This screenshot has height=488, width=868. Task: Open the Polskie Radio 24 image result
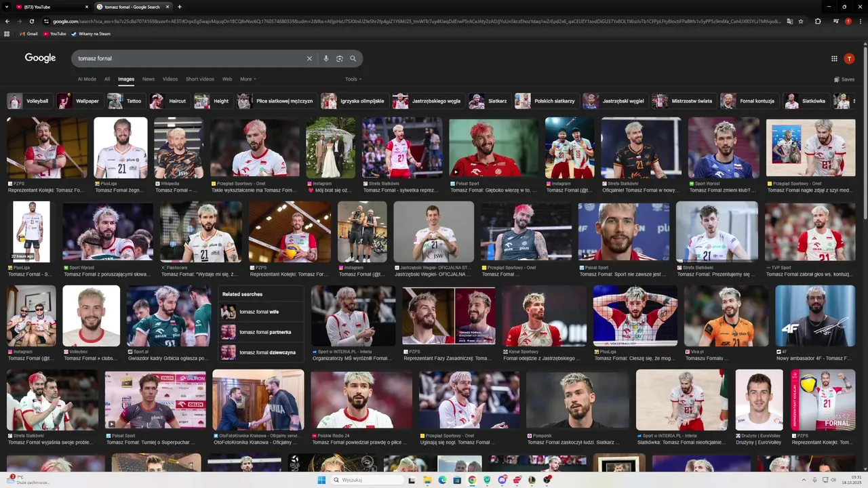click(x=361, y=400)
